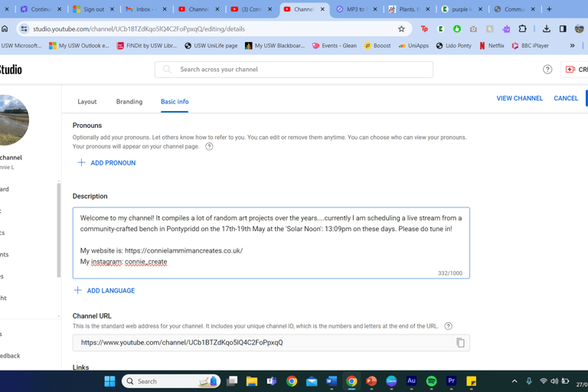Open PowerPoint from the taskbar
Screen dimensions: 588x392
(x=371, y=381)
